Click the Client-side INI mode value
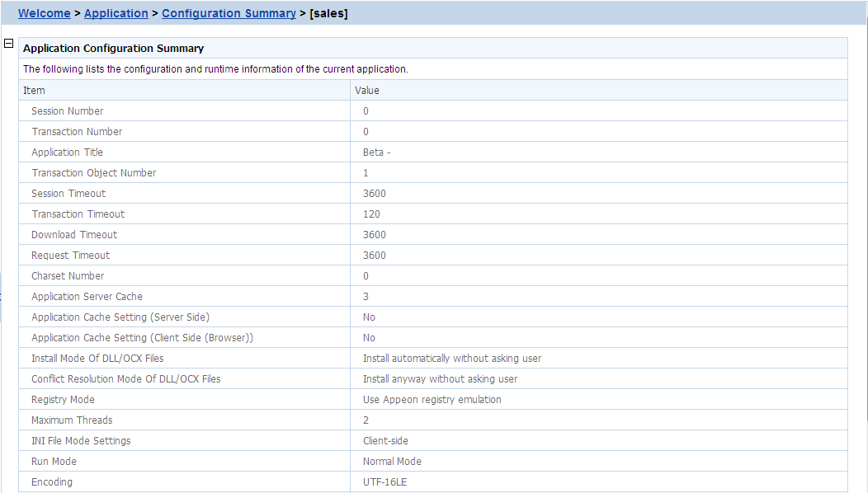This screenshot has width=868, height=493. [x=385, y=440]
